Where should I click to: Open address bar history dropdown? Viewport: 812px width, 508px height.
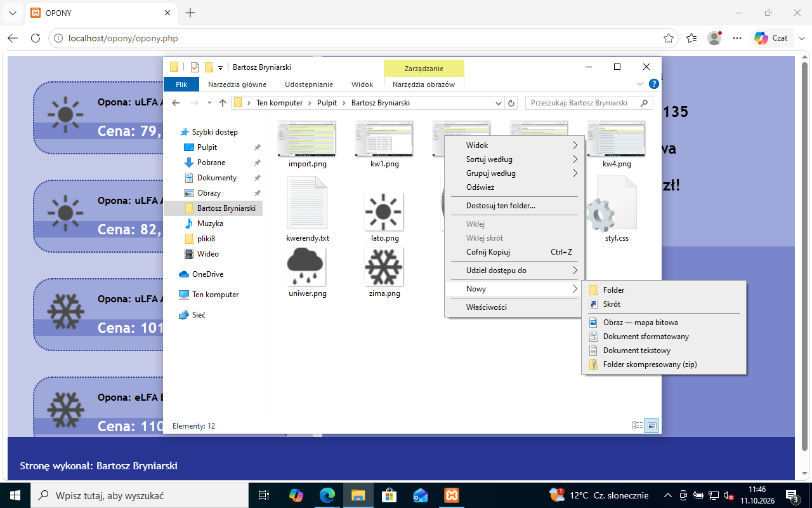tap(499, 103)
